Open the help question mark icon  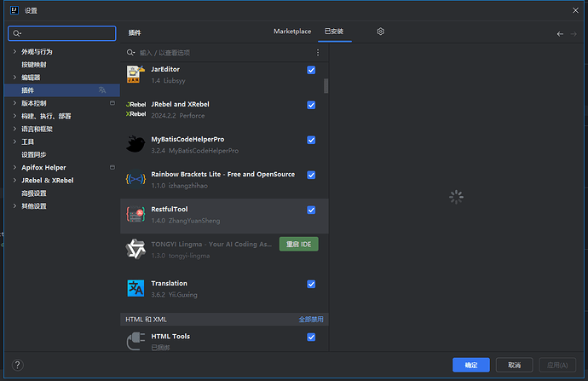pyautogui.click(x=17, y=365)
